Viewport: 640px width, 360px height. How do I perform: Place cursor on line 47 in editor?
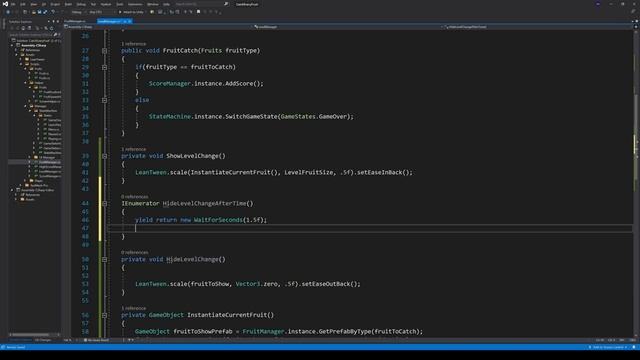tap(369, 228)
